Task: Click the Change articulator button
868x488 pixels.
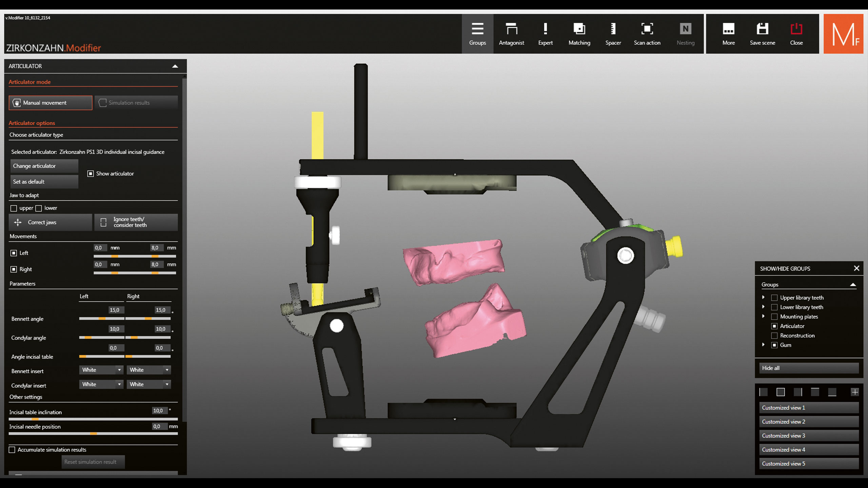Action: [44, 166]
